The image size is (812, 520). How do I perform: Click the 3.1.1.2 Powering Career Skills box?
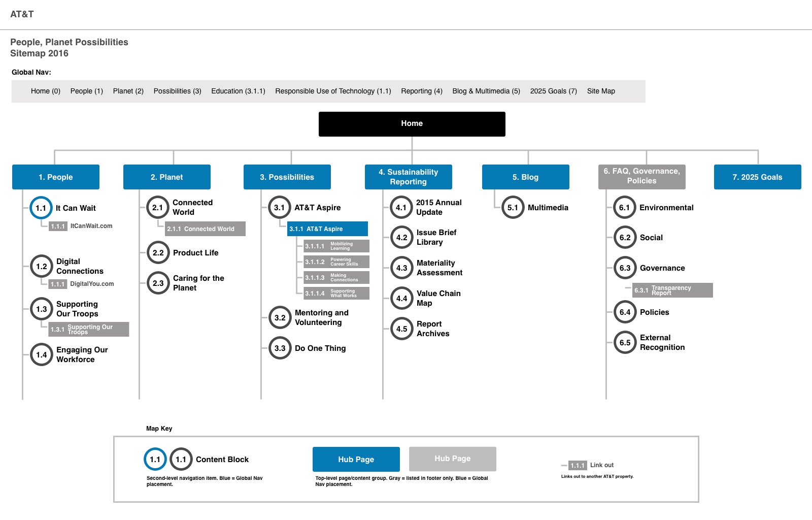pyautogui.click(x=336, y=262)
